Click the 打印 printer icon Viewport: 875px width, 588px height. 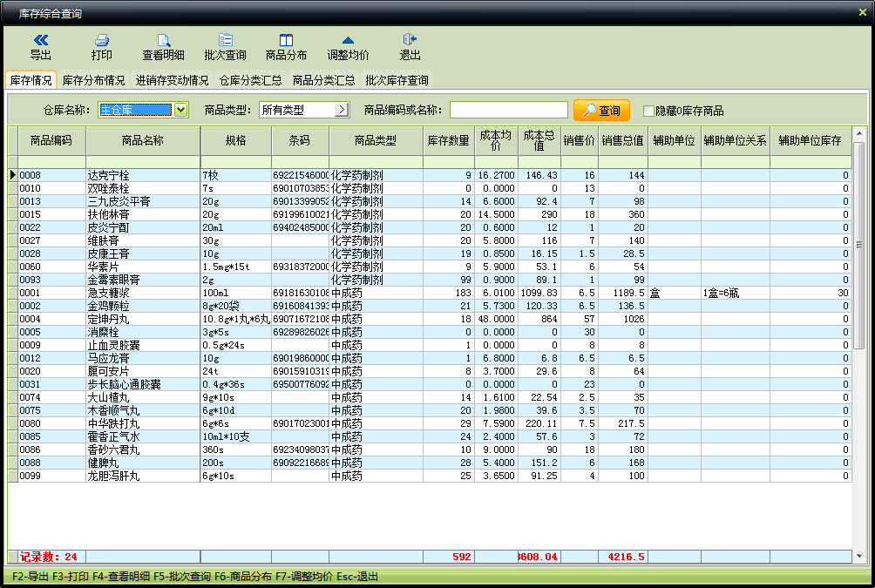click(102, 40)
